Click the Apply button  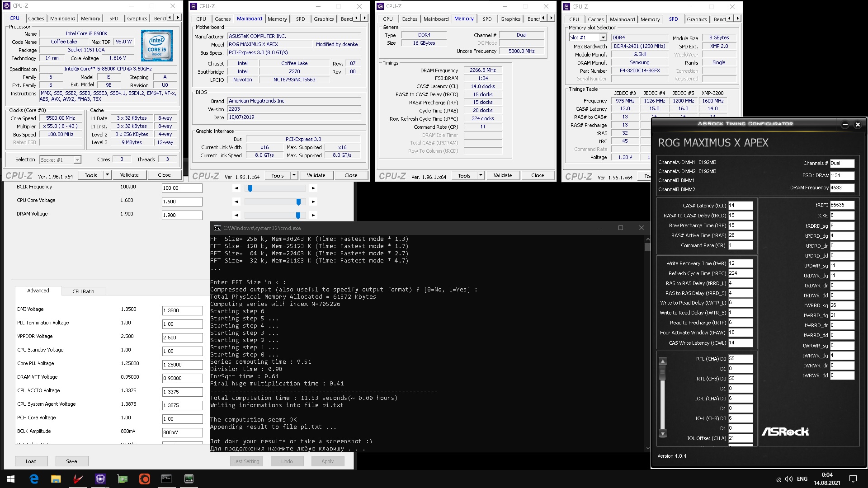(327, 461)
